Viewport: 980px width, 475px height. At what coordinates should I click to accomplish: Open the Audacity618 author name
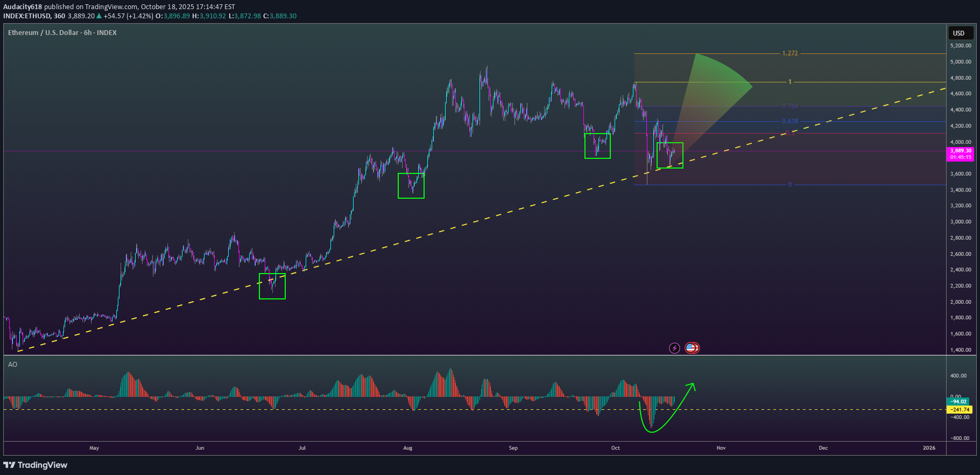[x=23, y=7]
